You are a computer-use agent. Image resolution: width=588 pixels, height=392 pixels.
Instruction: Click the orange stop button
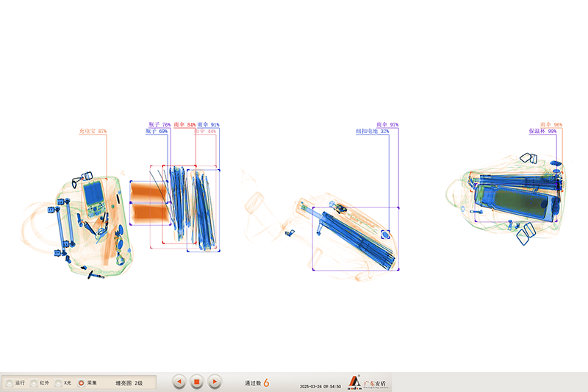pyautogui.click(x=196, y=382)
